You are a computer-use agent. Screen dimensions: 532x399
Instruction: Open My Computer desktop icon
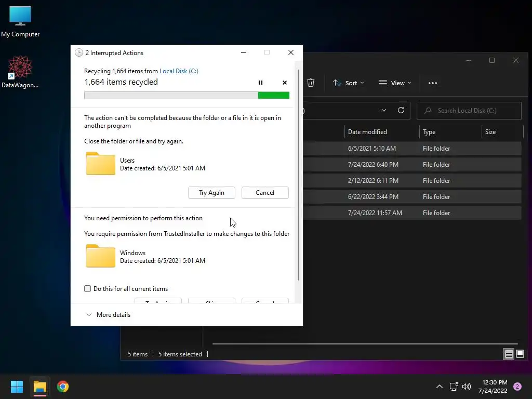click(x=20, y=21)
